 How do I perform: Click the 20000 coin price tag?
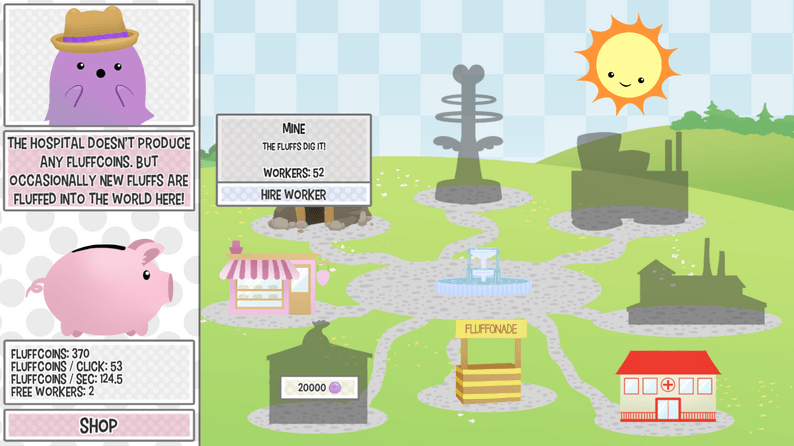pyautogui.click(x=319, y=387)
